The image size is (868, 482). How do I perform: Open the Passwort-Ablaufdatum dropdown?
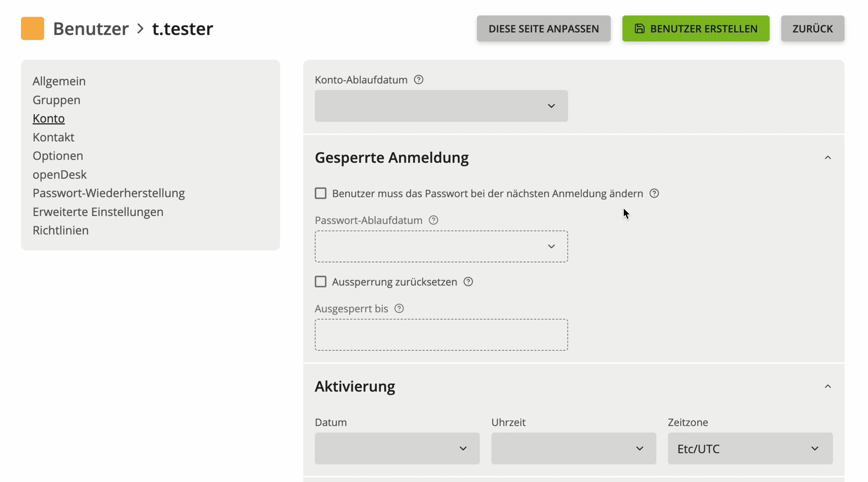click(x=441, y=247)
